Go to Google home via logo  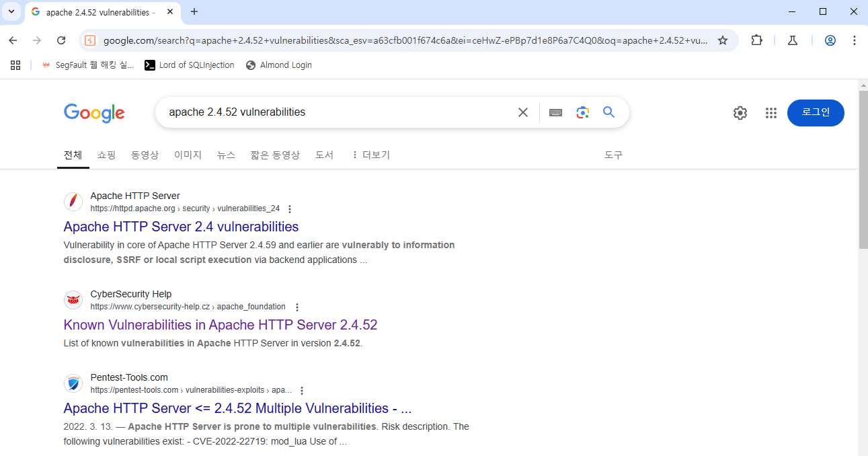94,113
